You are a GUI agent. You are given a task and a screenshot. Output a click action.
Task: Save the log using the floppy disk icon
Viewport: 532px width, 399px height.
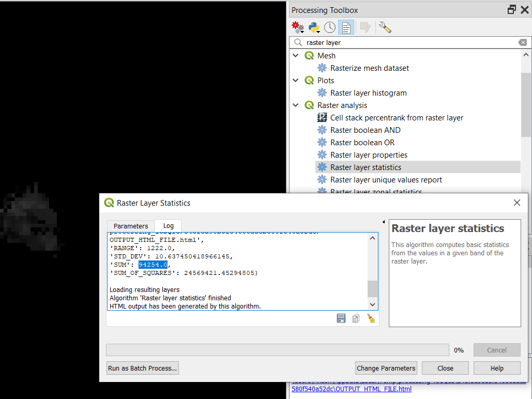click(341, 318)
